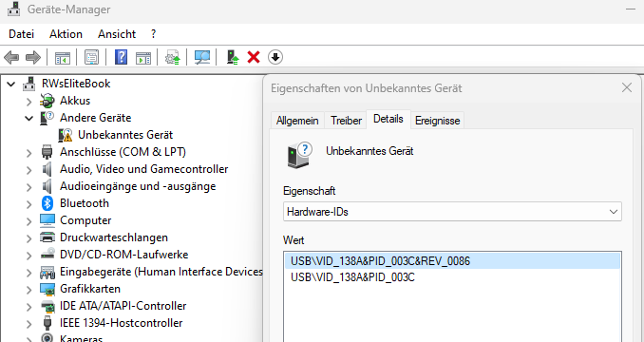Click the black down-arrow disable device icon
This screenshot has height=342, width=644.
[x=275, y=57]
